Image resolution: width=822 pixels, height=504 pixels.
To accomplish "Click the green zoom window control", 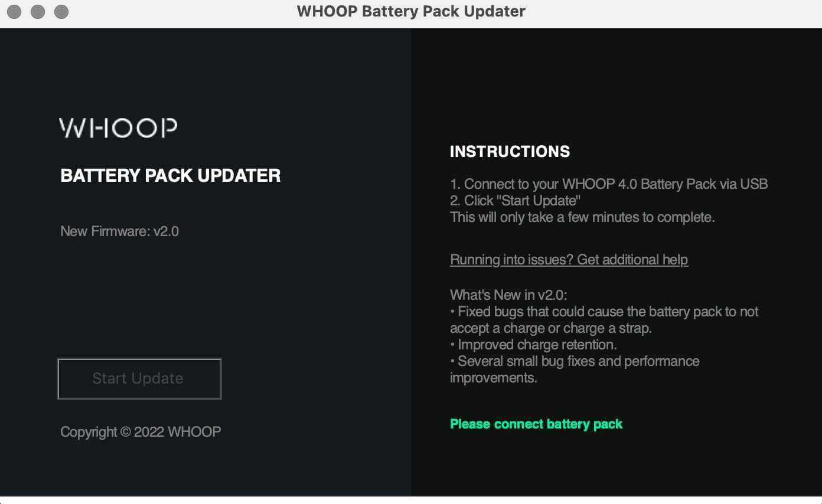I will [61, 11].
